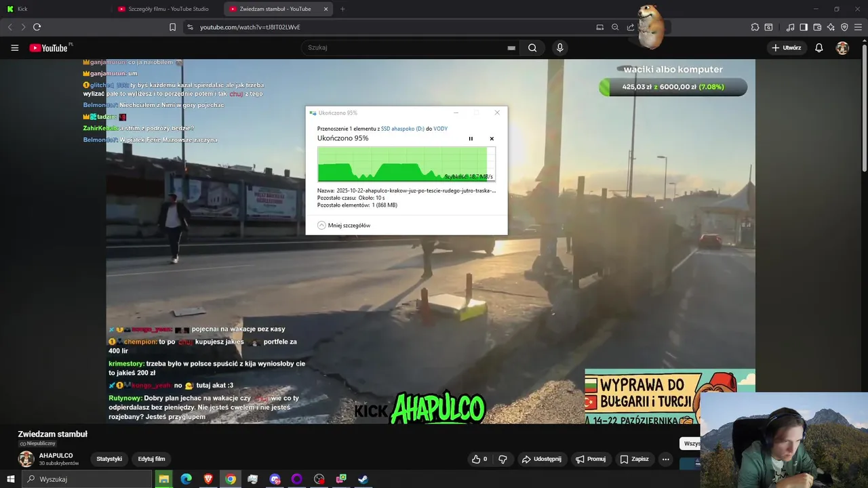Click the Utwórz create button

787,47
